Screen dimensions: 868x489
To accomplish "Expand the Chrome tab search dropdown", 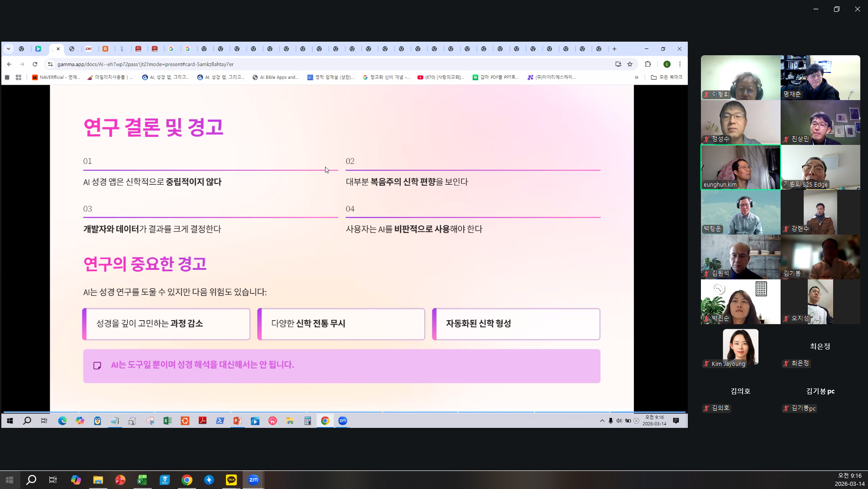I will tap(9, 49).
